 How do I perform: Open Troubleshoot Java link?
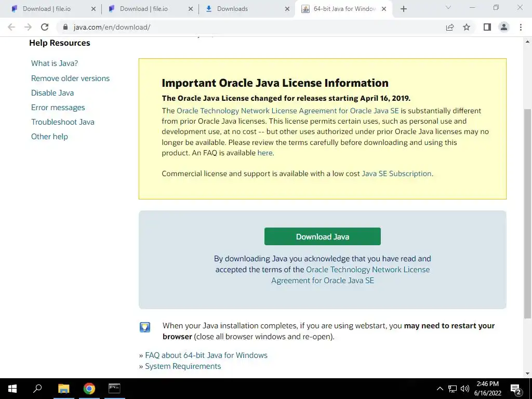click(63, 122)
